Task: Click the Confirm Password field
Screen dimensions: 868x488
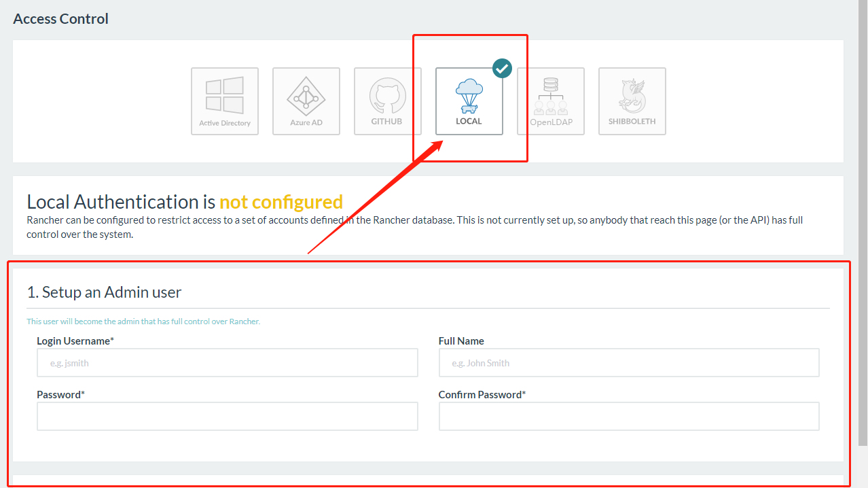Action: 629,416
